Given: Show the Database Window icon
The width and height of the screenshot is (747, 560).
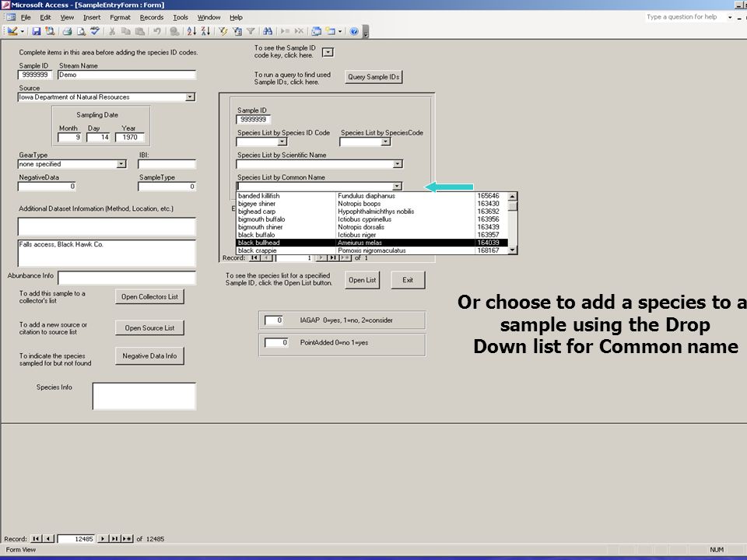Looking at the screenshot, I should 317,31.
